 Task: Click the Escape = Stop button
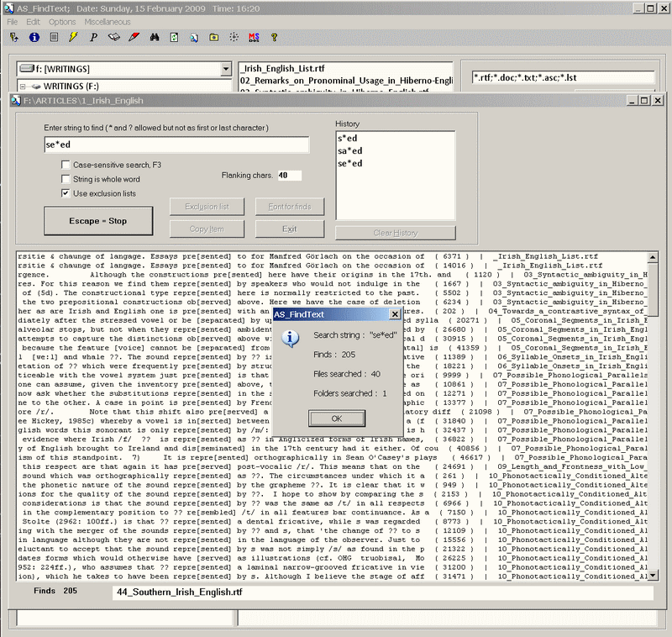[98, 221]
